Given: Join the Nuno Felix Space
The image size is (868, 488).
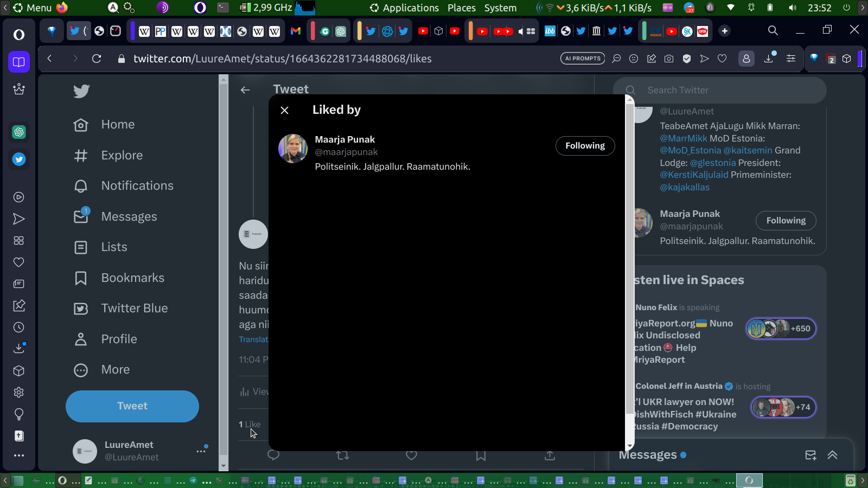Looking at the screenshot, I should pyautogui.click(x=781, y=329).
